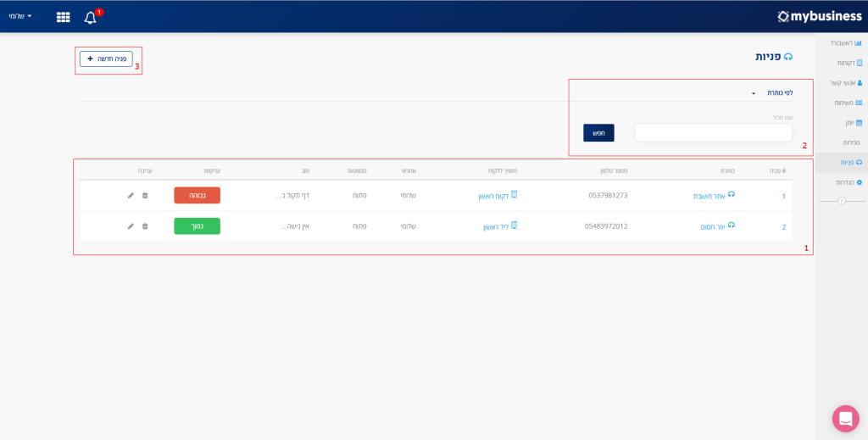Click the # פניה column header
The image size is (868, 440).
(776, 171)
